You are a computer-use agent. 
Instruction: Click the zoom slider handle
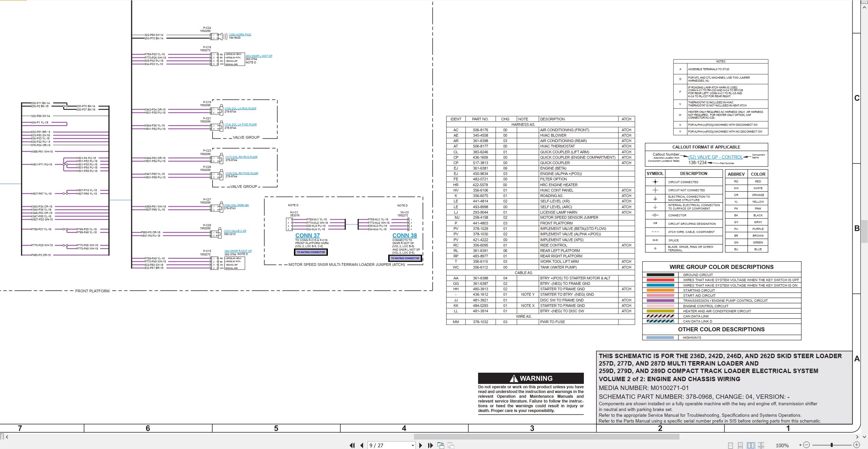click(x=831, y=445)
